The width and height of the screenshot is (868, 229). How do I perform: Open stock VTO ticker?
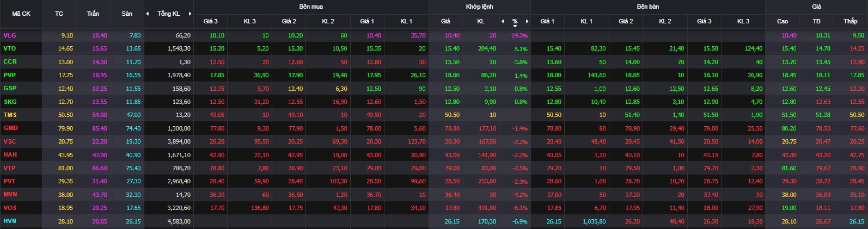[10, 48]
